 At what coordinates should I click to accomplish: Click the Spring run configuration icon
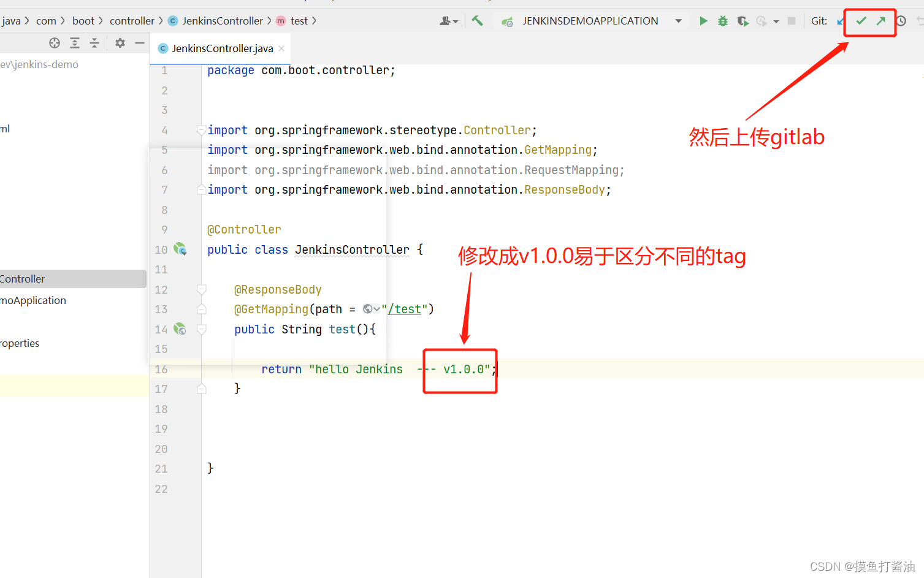507,21
